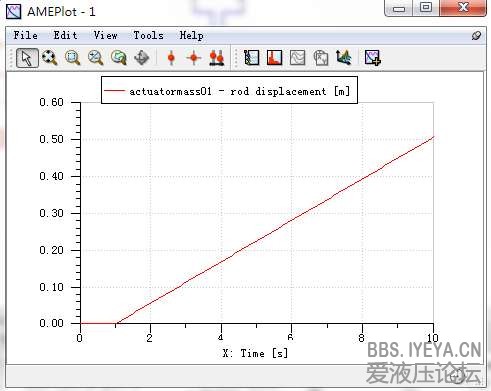
Task: Click the red FFT histogram icon
Action: pos(274,58)
